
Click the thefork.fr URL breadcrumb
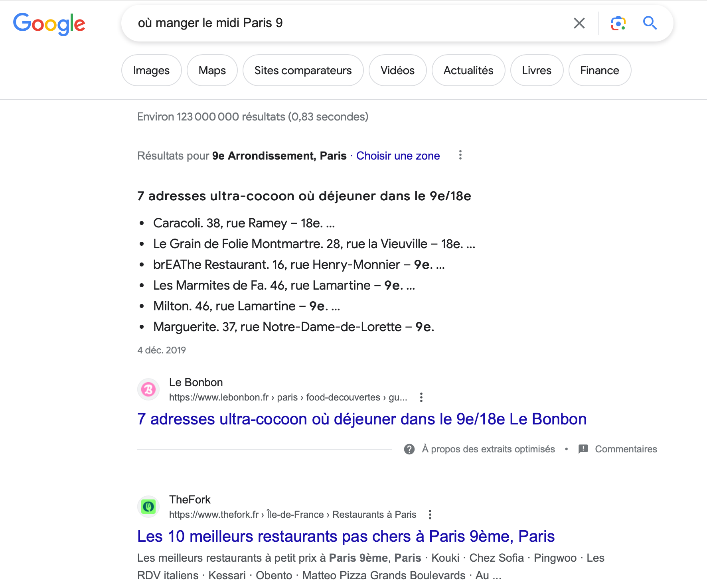click(293, 515)
